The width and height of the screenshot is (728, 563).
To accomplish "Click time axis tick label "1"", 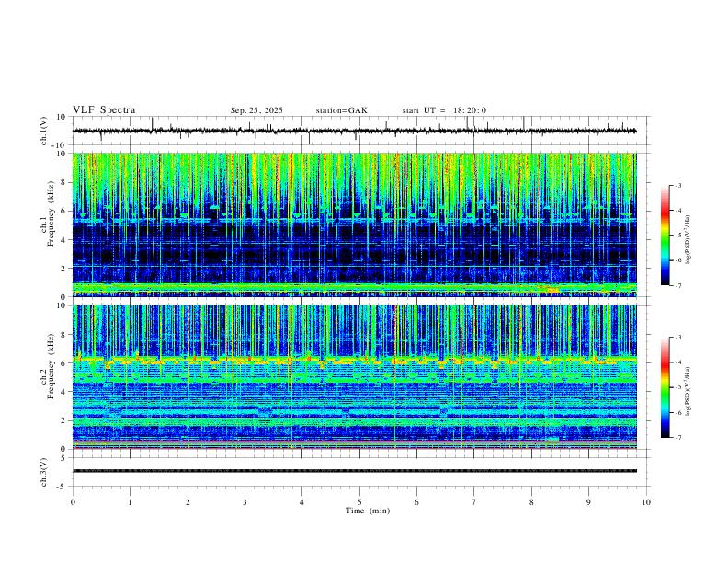I will pos(130,502).
